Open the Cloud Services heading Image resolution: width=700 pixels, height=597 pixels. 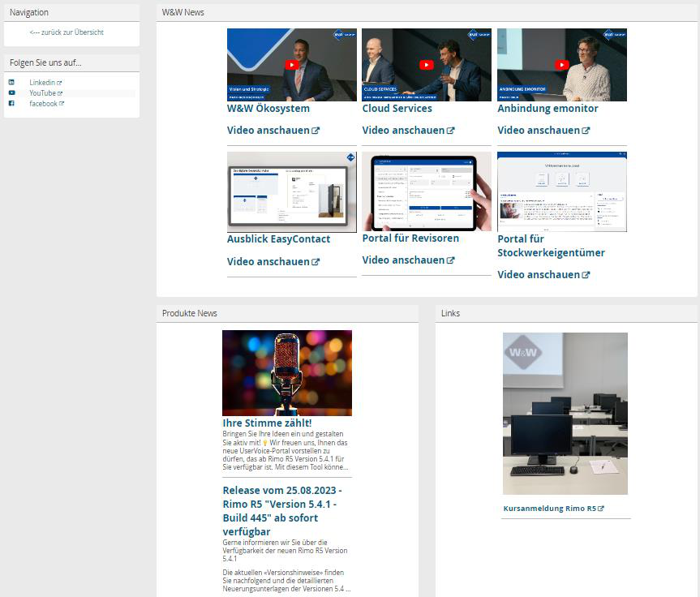(397, 109)
